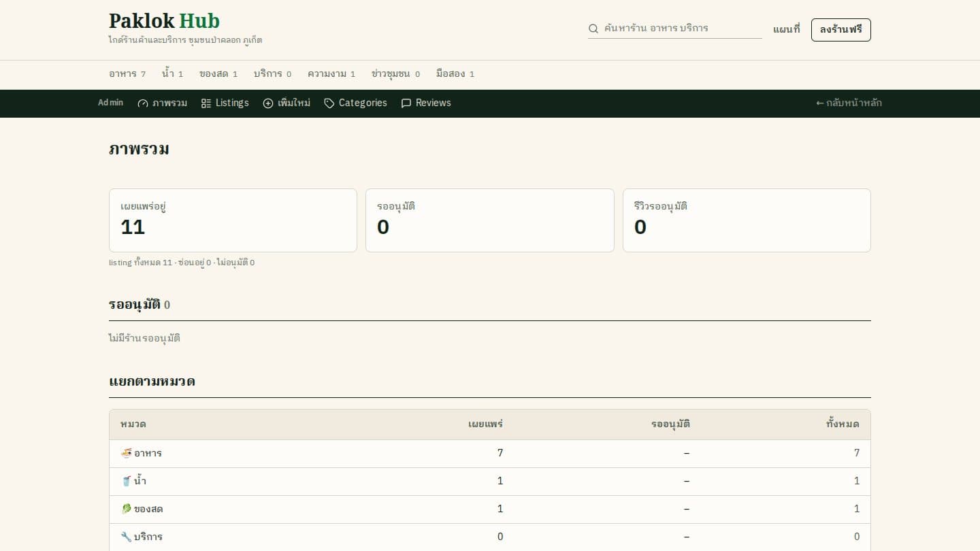Select เพิ่มใหม่ to add a listing
Image resolution: width=980 pixels, height=551 pixels.
coord(287,103)
